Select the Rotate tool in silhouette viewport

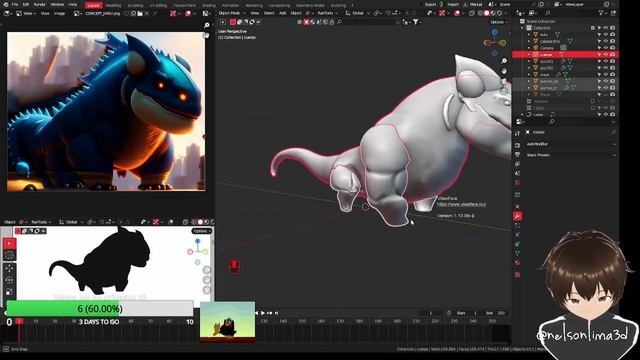click(x=9, y=280)
